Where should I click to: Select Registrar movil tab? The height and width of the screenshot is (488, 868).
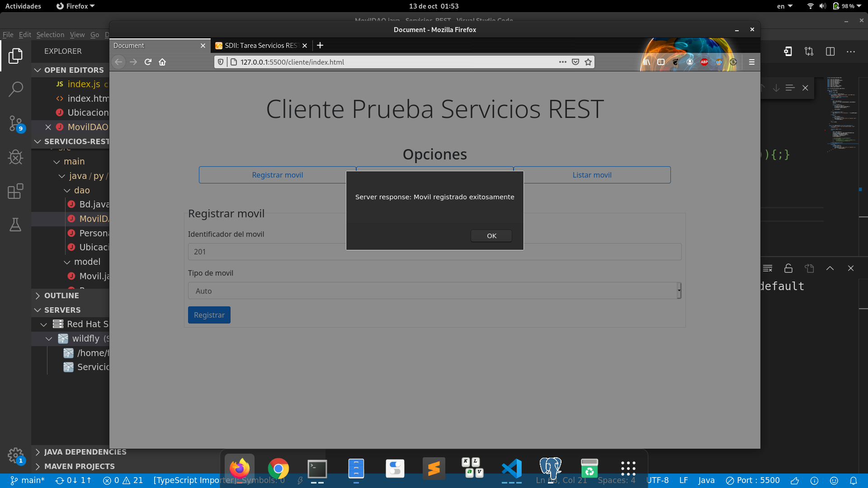(x=277, y=174)
